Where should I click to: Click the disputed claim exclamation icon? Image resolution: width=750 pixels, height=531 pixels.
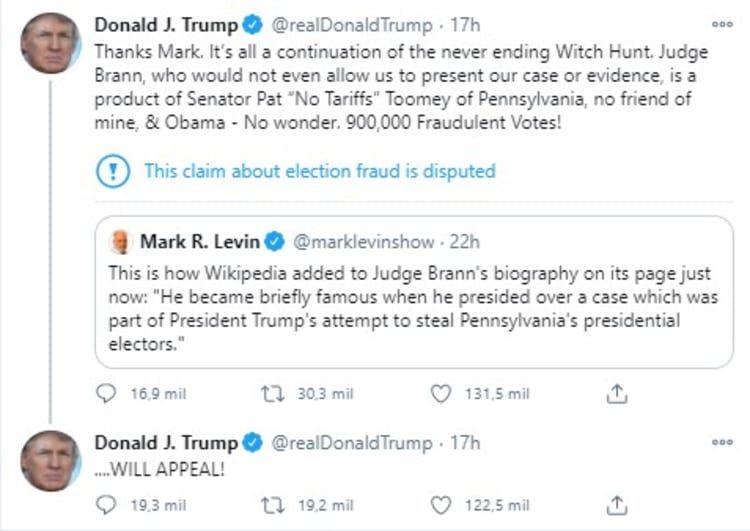tap(113, 171)
